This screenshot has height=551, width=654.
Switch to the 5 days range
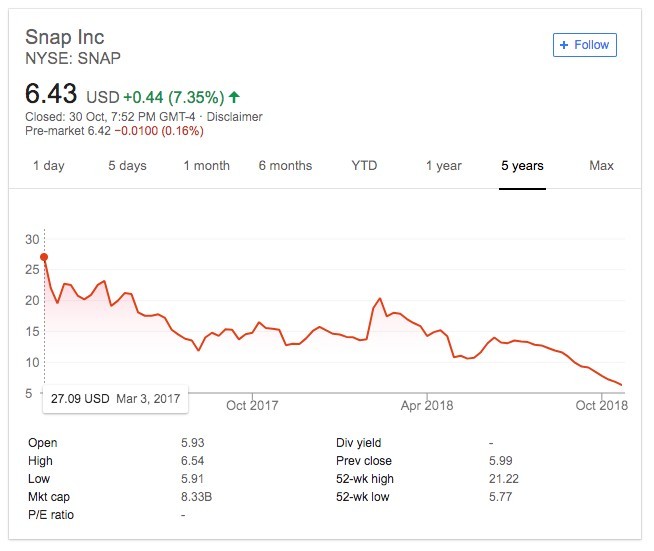pos(127,166)
